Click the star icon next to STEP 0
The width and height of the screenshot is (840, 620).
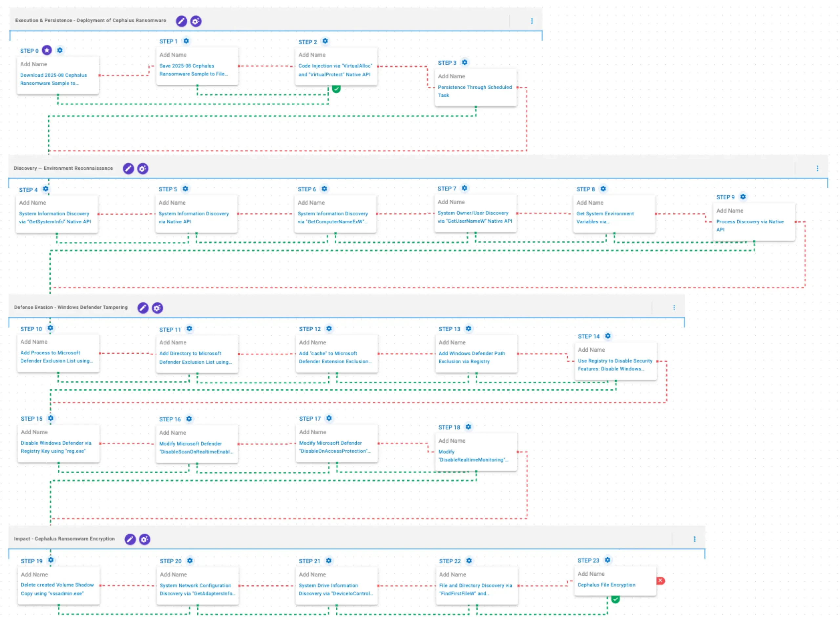click(47, 50)
